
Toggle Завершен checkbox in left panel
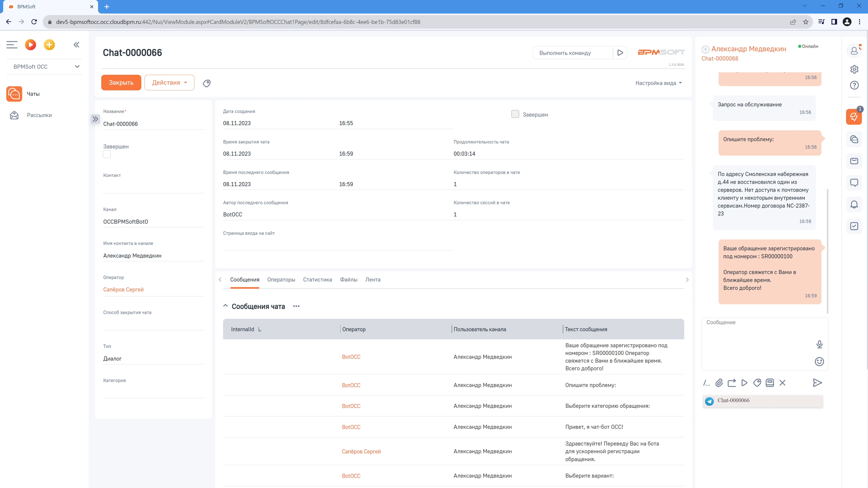[x=107, y=155]
